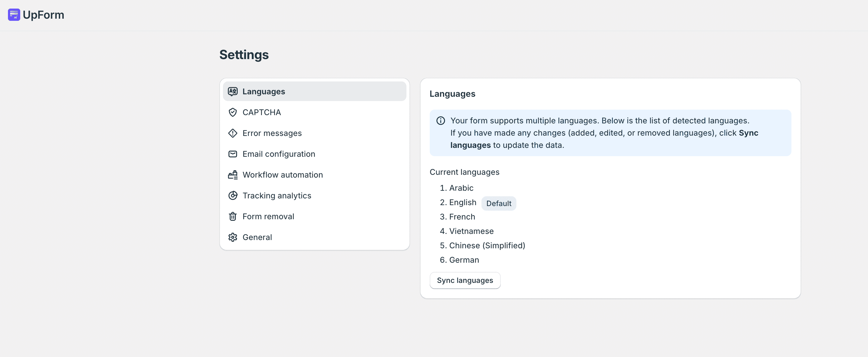This screenshot has height=357, width=868.
Task: Click the Current languages label
Action: tap(464, 172)
